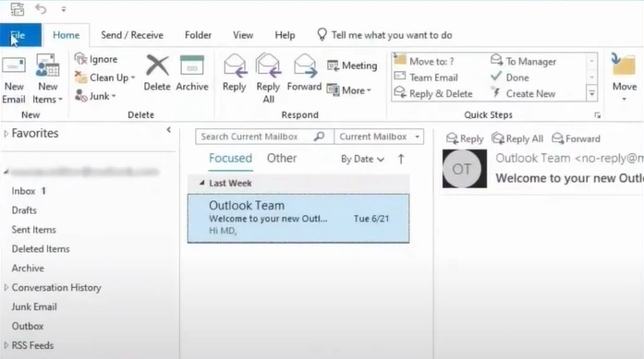Collapse the mailbox account folders
Viewport: 644px width, 359px height.
click(6, 172)
